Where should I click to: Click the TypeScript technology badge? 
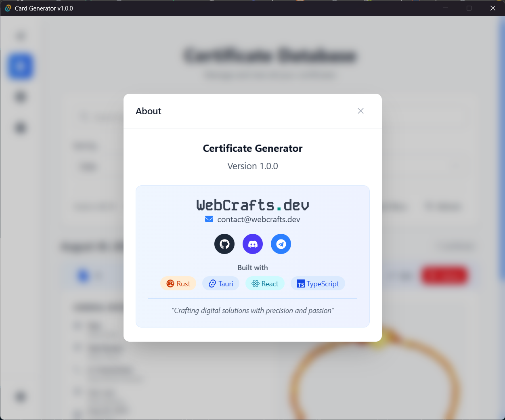[318, 283]
